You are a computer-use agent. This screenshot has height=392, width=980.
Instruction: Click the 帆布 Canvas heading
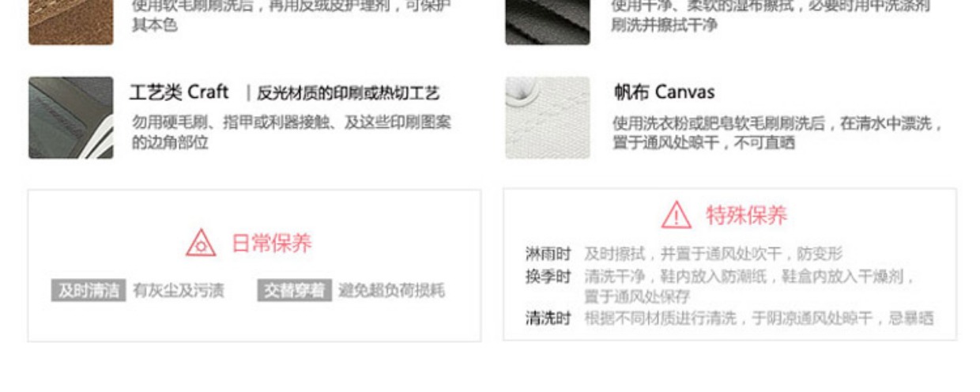pos(664,92)
